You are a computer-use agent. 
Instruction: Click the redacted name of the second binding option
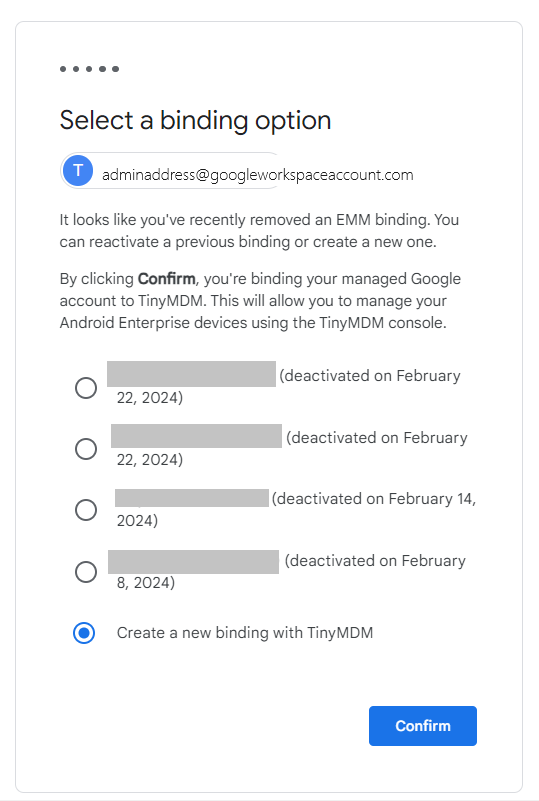point(196,436)
